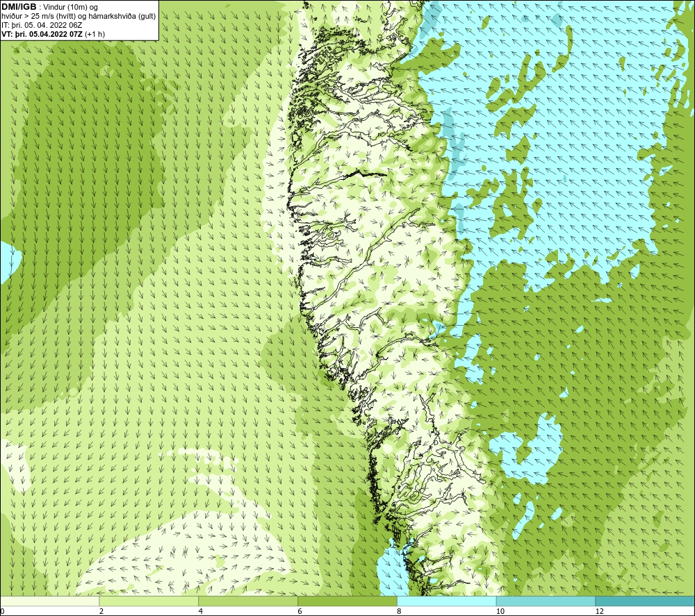
Task: Select the 8–10 m/s light cyan legend swatch
Action: pyautogui.click(x=447, y=601)
